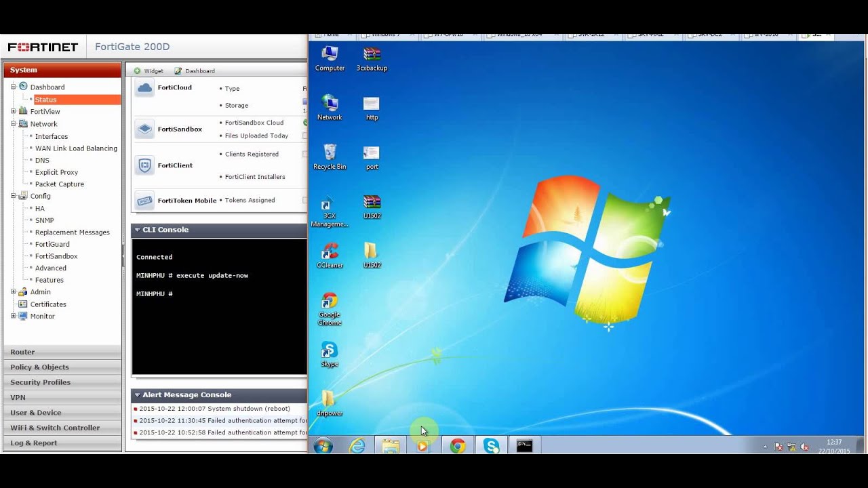Open the Log & Report section

pyautogui.click(x=62, y=443)
